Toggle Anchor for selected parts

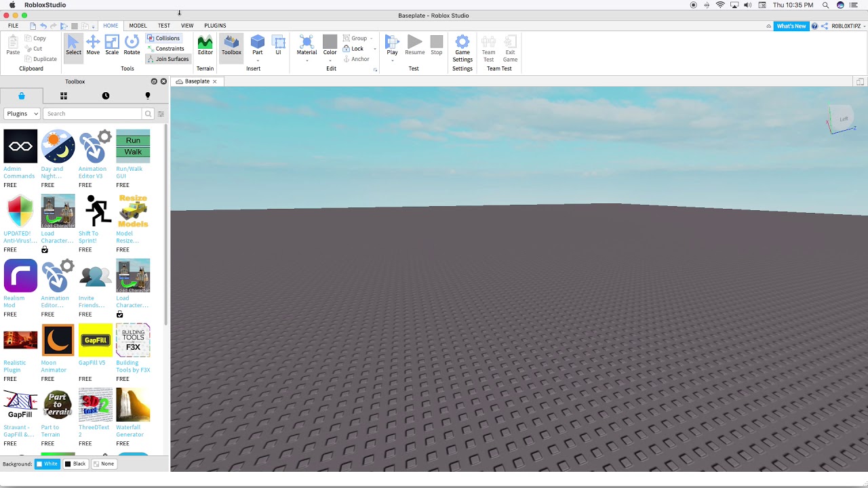pos(356,59)
